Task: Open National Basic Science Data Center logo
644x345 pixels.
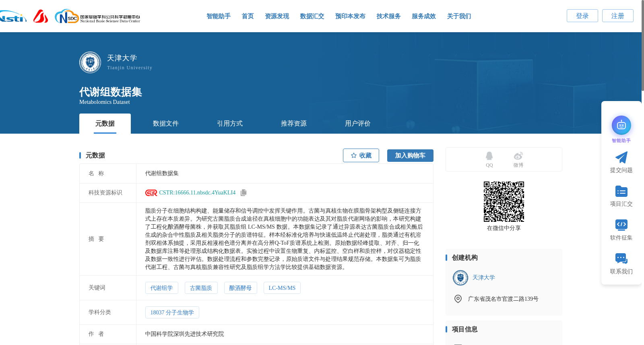Action: pos(97,17)
